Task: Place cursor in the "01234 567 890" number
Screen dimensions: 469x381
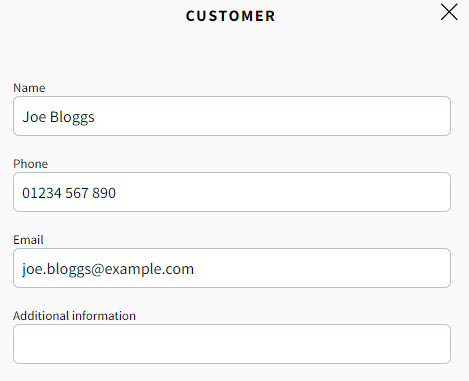Action: click(x=69, y=193)
